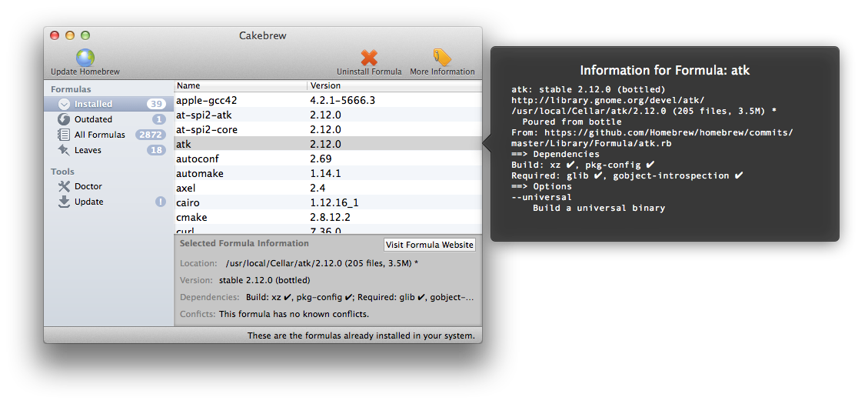
Task: Click the 2872 badge beside All Formulas
Action: (x=151, y=135)
